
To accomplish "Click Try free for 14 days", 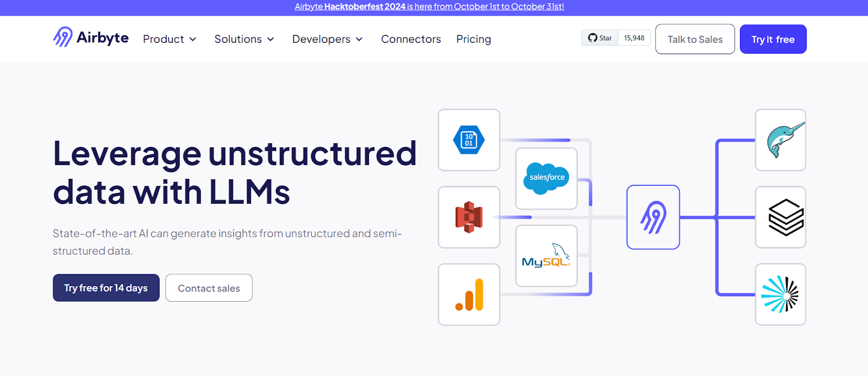I will pos(106,288).
